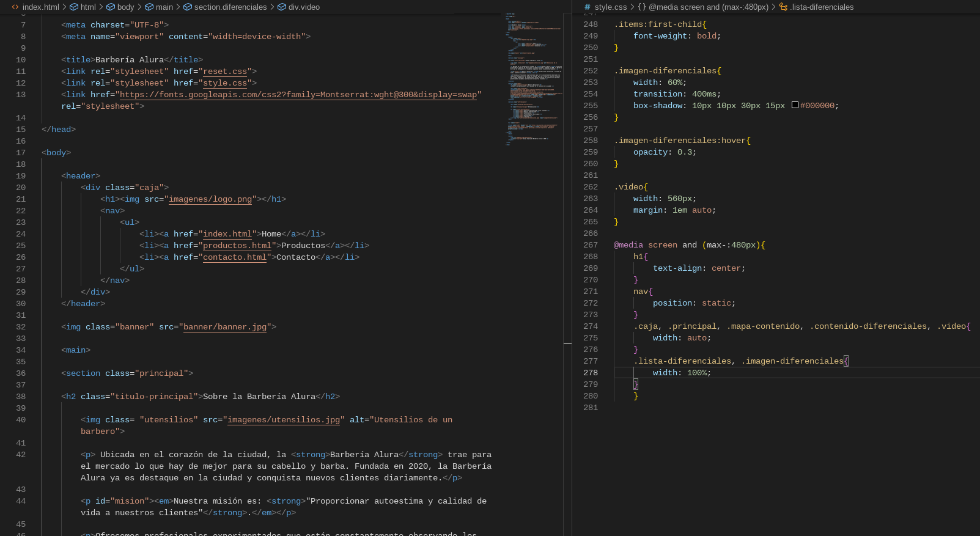Follow the index.html href in the nav

point(227,234)
